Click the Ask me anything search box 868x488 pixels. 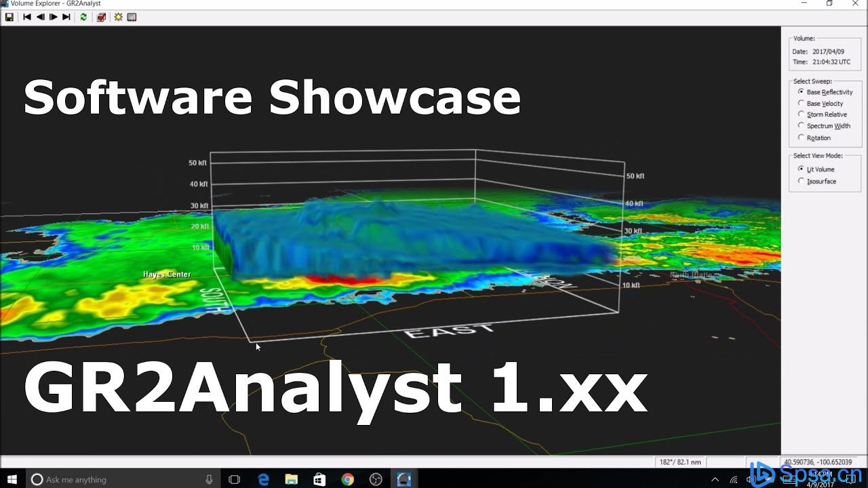pyautogui.click(x=123, y=479)
